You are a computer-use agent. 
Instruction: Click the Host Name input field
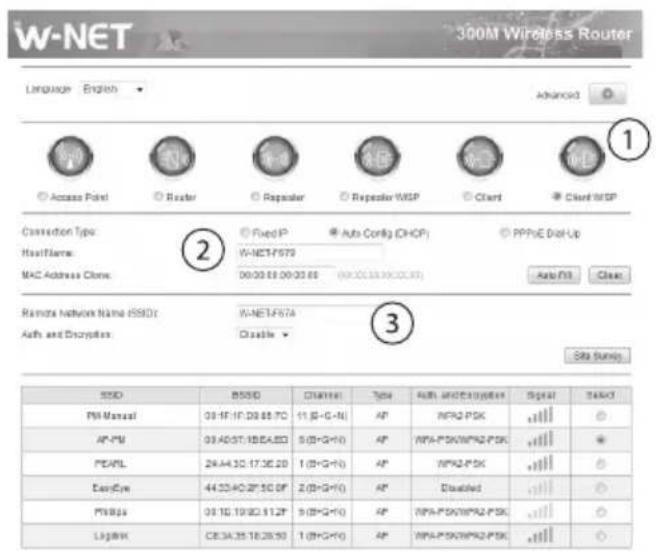tap(310, 253)
